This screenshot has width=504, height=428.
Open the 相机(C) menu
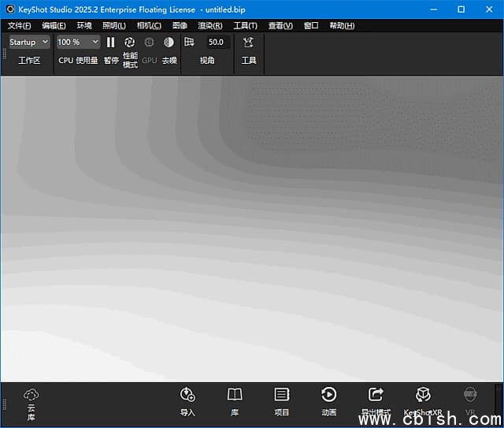149,26
